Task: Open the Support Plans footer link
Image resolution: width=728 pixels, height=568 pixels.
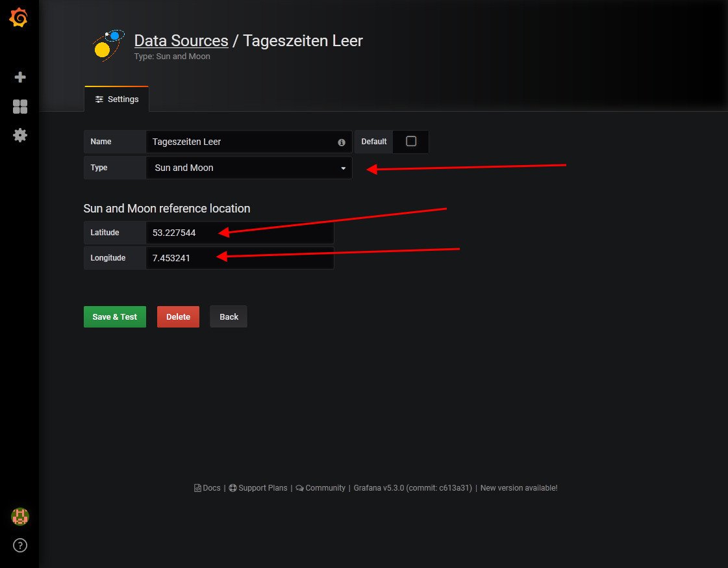Action: (258, 488)
